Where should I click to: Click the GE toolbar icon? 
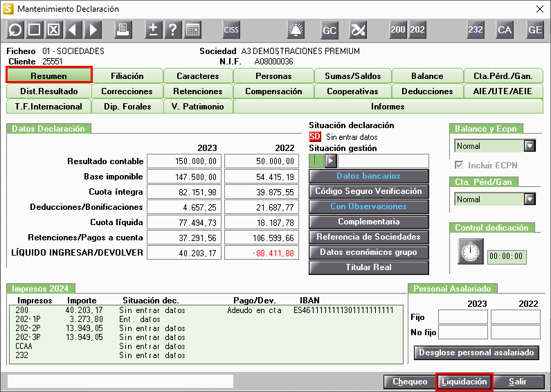coord(535,30)
